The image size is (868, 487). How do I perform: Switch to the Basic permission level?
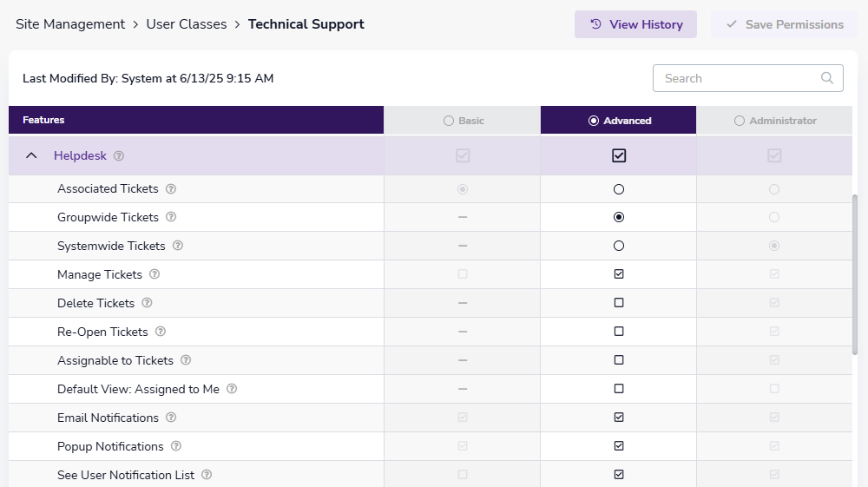(x=463, y=121)
